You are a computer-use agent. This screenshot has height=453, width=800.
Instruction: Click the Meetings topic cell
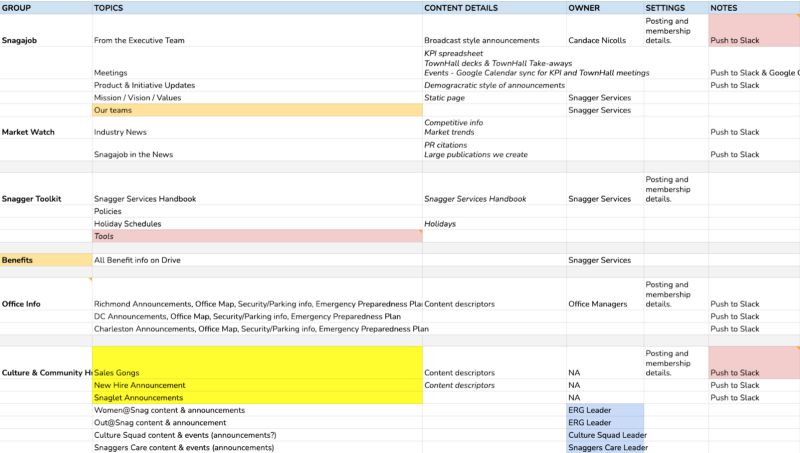[257, 63]
